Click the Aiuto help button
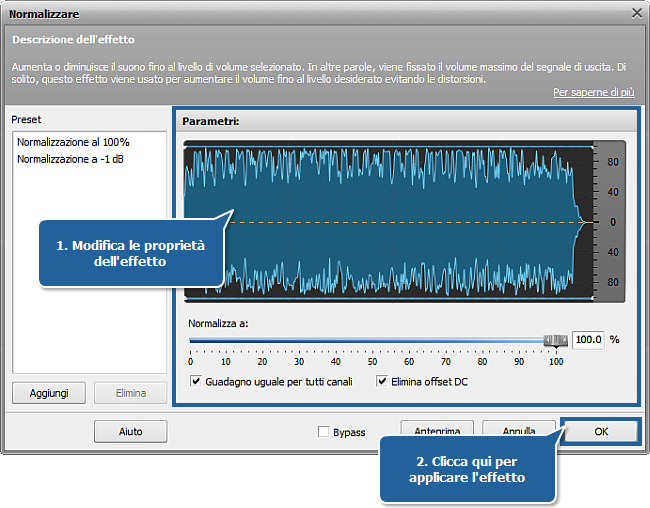650x508 pixels. (x=130, y=432)
